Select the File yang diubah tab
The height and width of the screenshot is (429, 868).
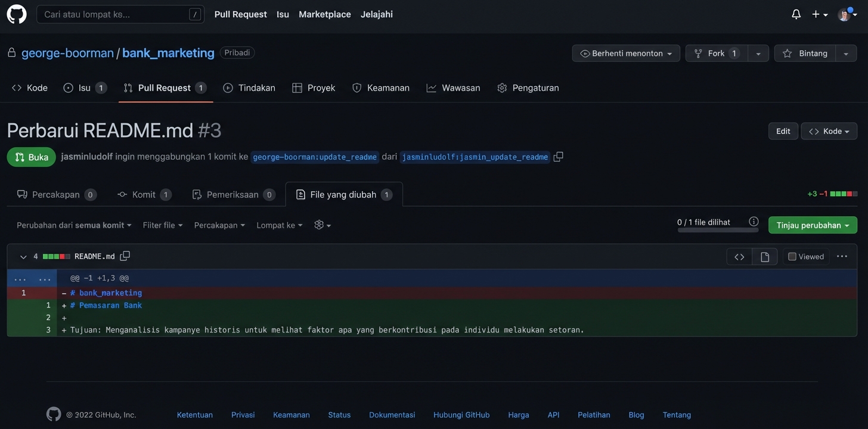[x=344, y=195]
